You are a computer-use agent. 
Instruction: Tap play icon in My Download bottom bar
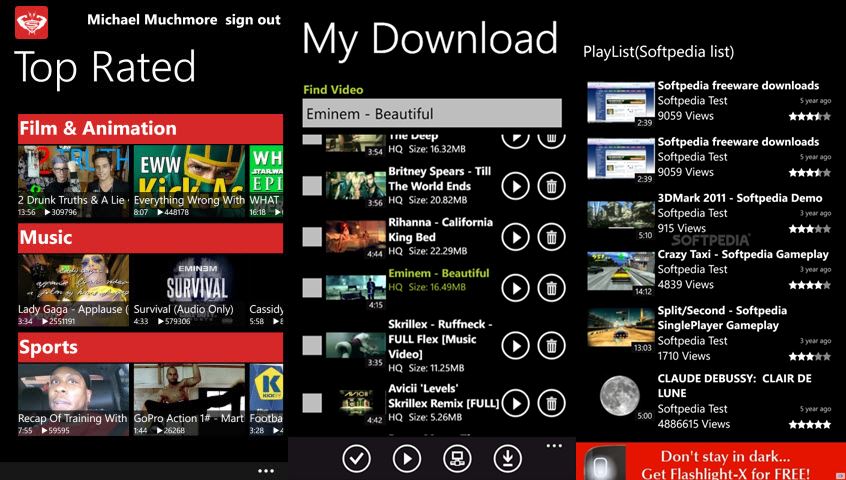click(x=407, y=458)
